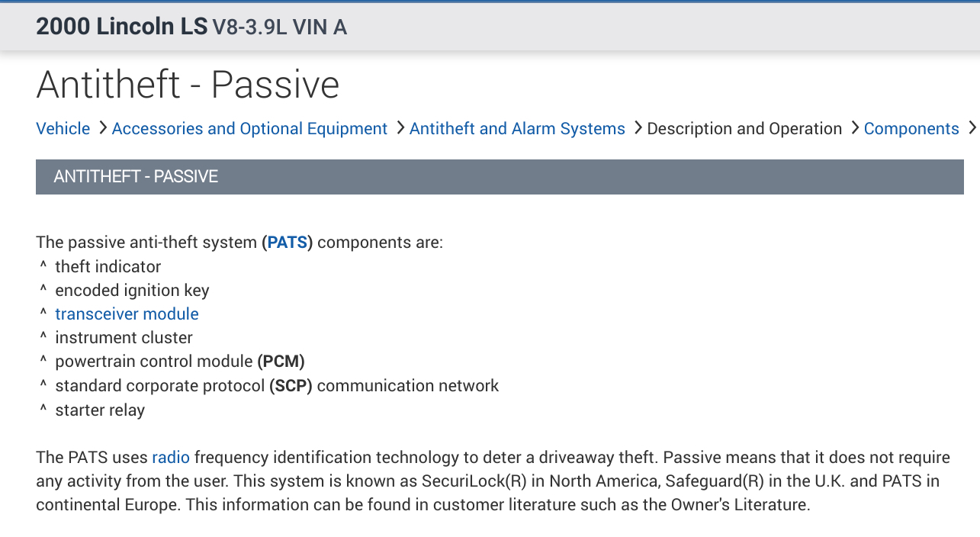Click the bold PCM abbreviation

click(281, 362)
